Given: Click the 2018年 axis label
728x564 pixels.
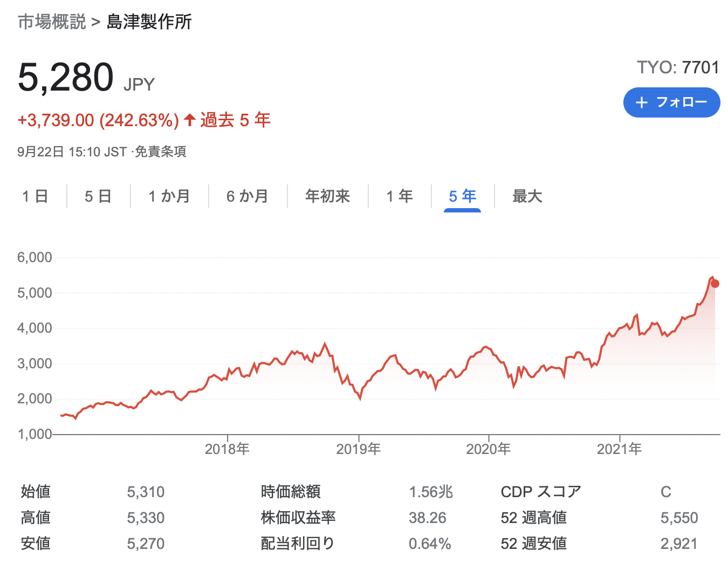Looking at the screenshot, I should click(x=227, y=449).
